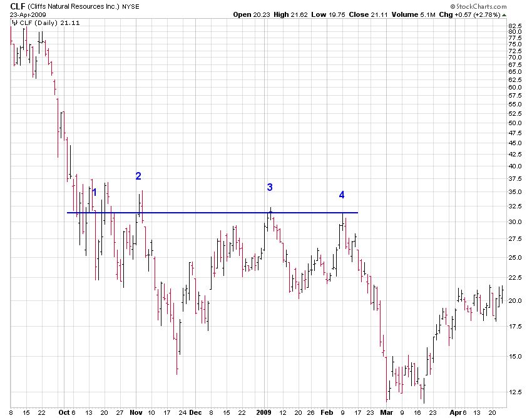Click the bar-chart legend icon beside CLF (Daily)
Image resolution: width=532 pixels, height=418 pixels.
[14, 23]
